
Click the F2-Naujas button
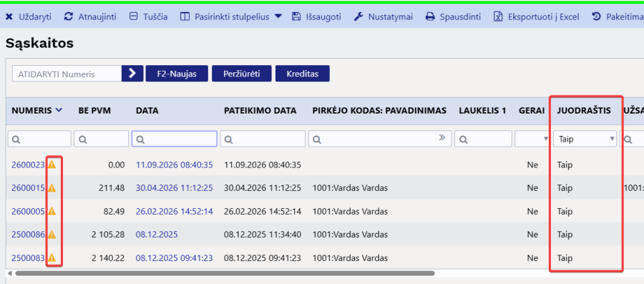pyautogui.click(x=177, y=74)
